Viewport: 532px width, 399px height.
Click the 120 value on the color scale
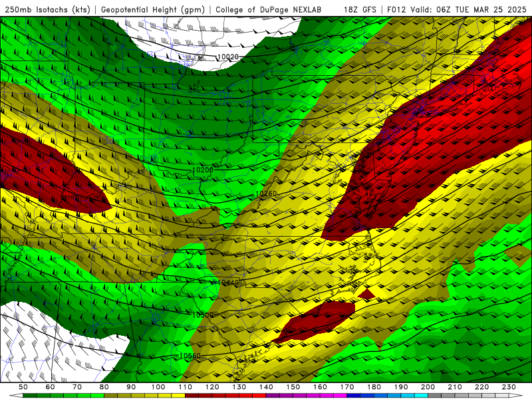pos(212,387)
